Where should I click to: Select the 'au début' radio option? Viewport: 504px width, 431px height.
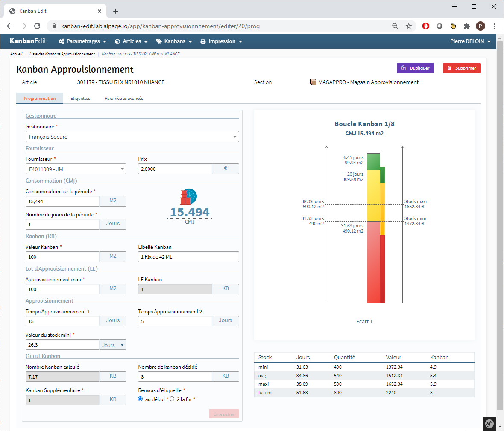click(x=141, y=399)
